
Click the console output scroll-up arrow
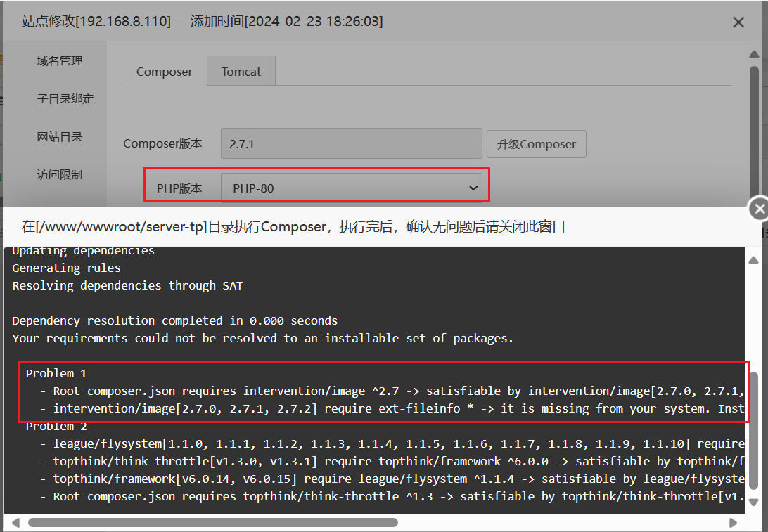point(754,260)
